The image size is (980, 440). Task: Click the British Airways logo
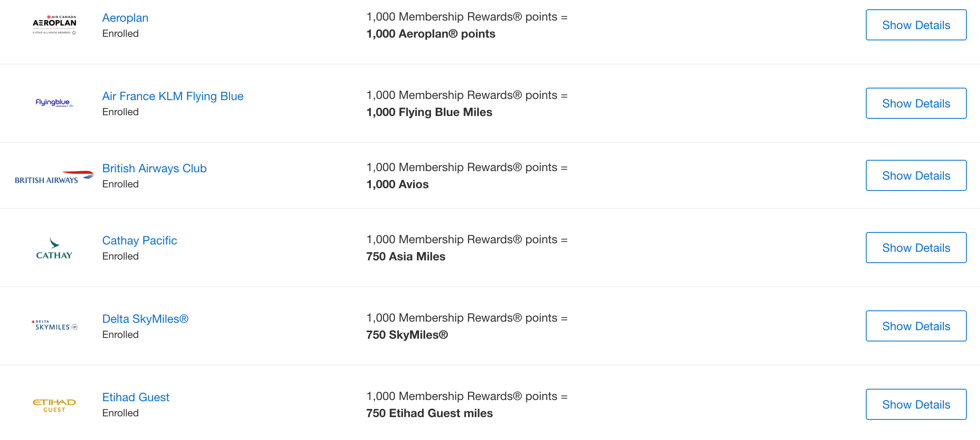(x=54, y=177)
